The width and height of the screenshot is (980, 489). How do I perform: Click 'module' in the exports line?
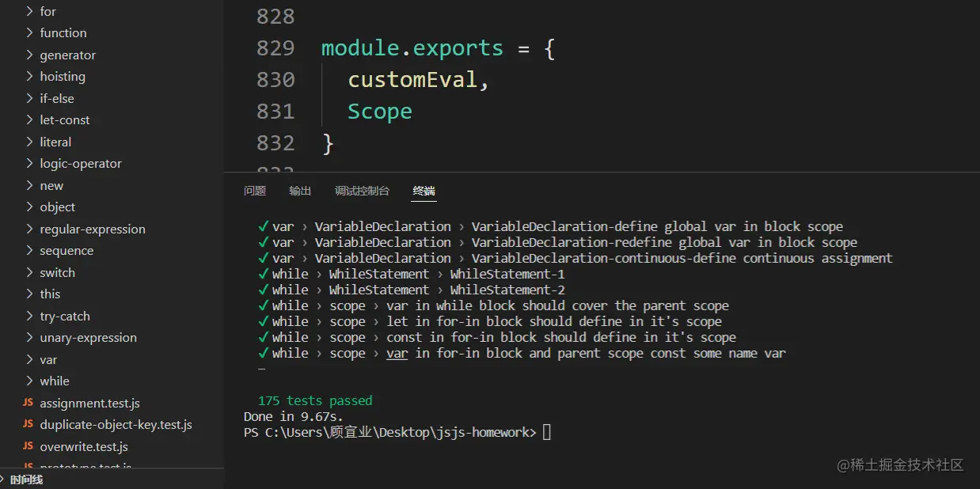point(360,47)
